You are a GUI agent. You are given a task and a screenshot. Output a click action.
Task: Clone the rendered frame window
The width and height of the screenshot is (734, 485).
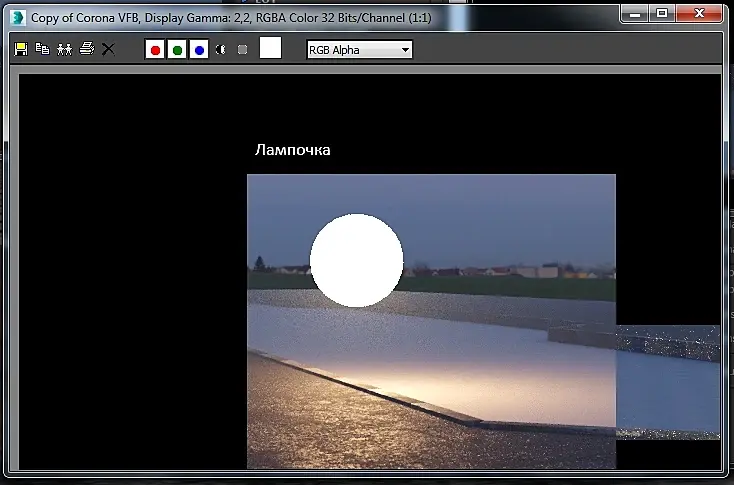click(65, 49)
